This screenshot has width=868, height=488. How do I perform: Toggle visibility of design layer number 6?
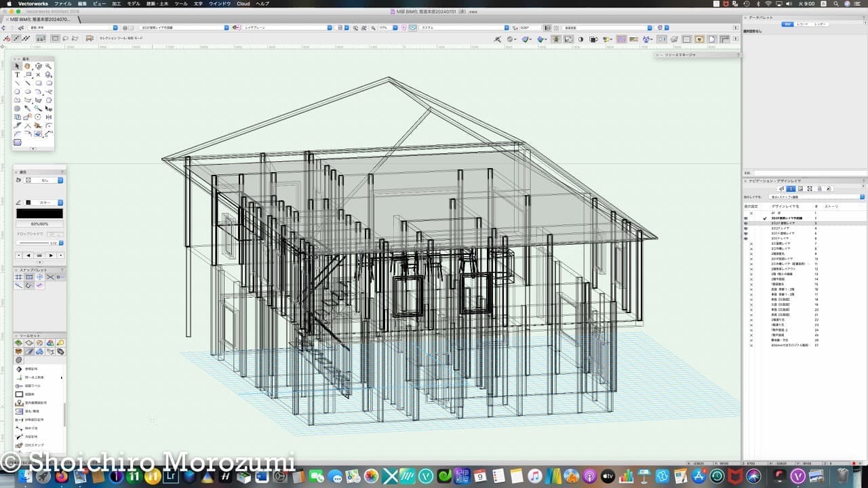746,239
